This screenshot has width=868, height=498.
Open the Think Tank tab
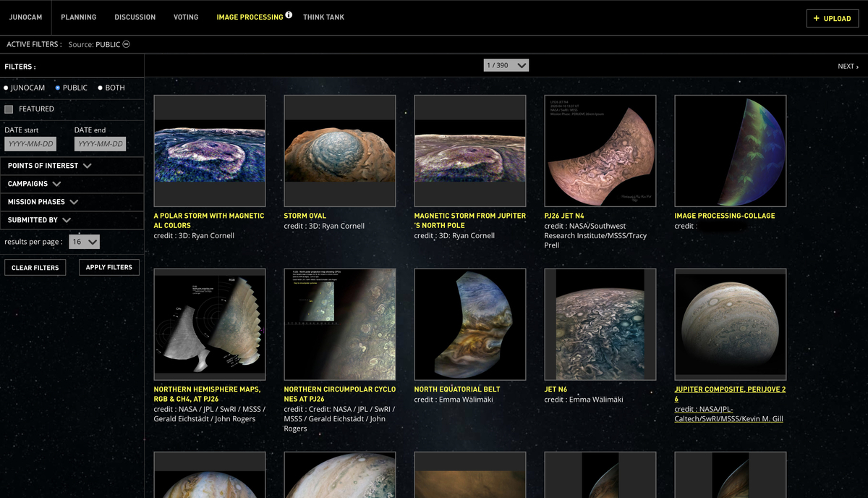point(323,17)
